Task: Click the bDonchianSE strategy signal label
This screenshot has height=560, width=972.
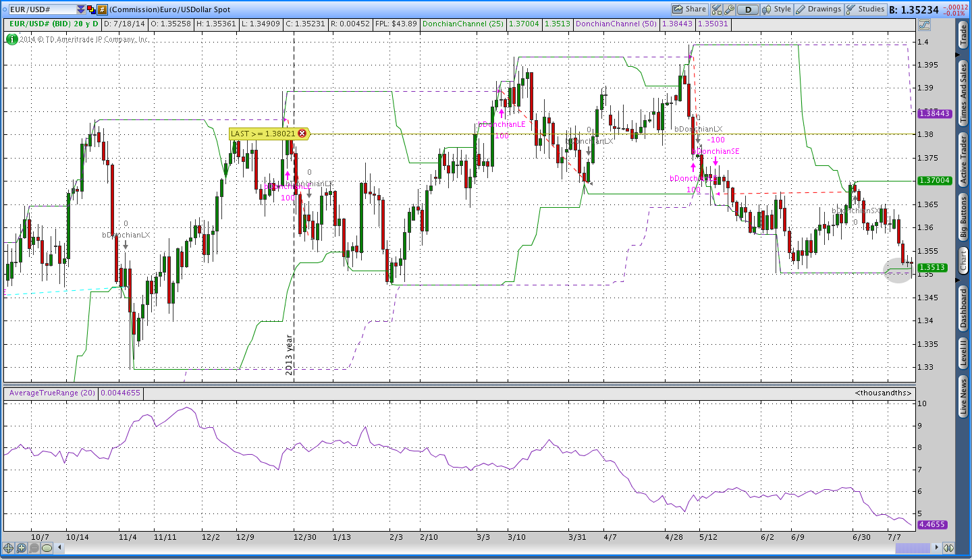Action: [716, 151]
